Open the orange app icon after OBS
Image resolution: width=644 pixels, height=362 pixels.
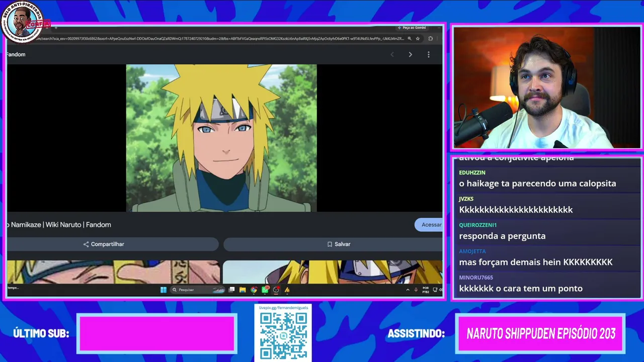tap(287, 290)
